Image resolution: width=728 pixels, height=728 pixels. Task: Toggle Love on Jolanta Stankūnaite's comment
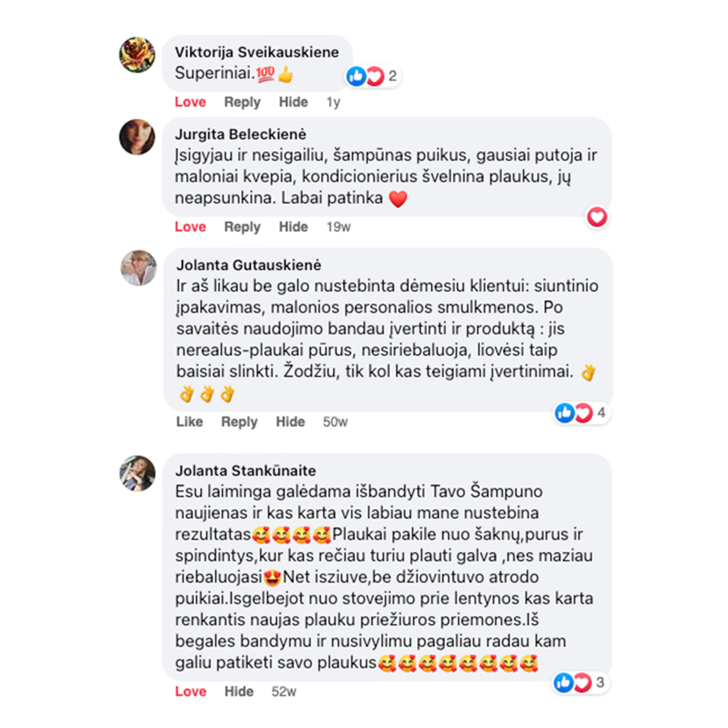[x=191, y=692]
